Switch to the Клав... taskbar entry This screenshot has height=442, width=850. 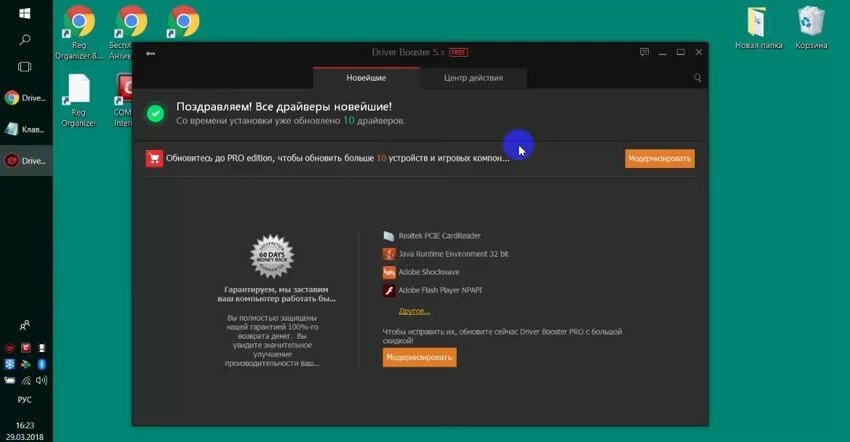[26, 130]
